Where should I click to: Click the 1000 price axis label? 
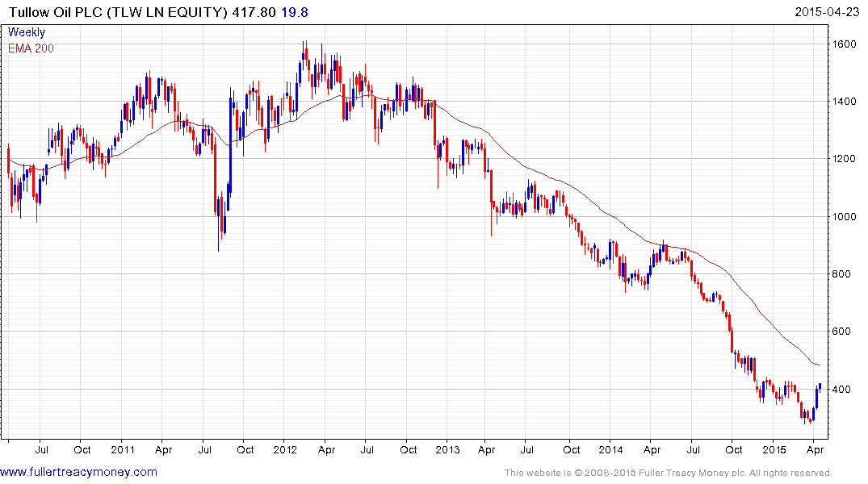[x=845, y=216]
